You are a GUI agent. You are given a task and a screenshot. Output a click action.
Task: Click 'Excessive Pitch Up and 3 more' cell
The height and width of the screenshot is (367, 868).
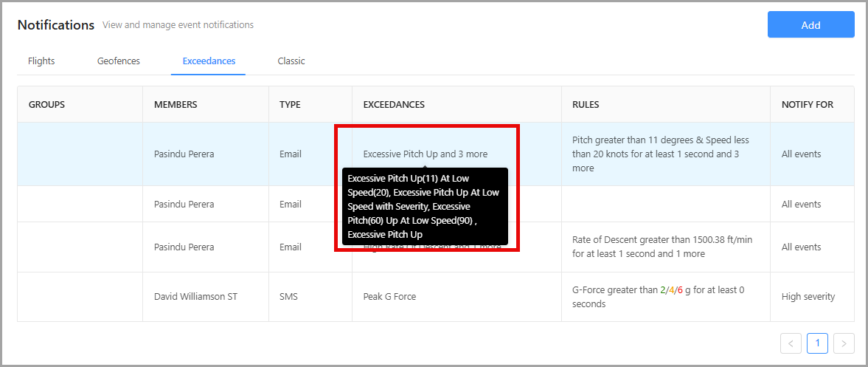[x=425, y=154]
